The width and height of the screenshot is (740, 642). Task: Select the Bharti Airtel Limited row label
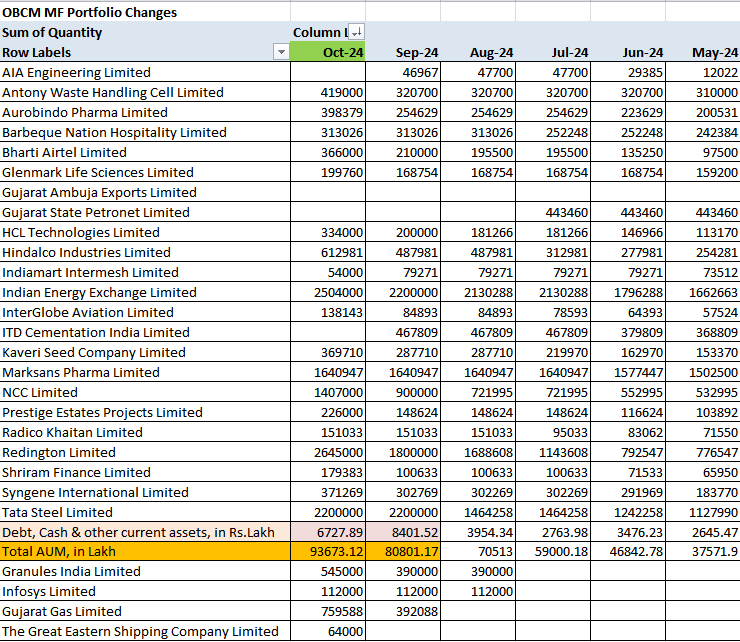pyautogui.click(x=64, y=152)
